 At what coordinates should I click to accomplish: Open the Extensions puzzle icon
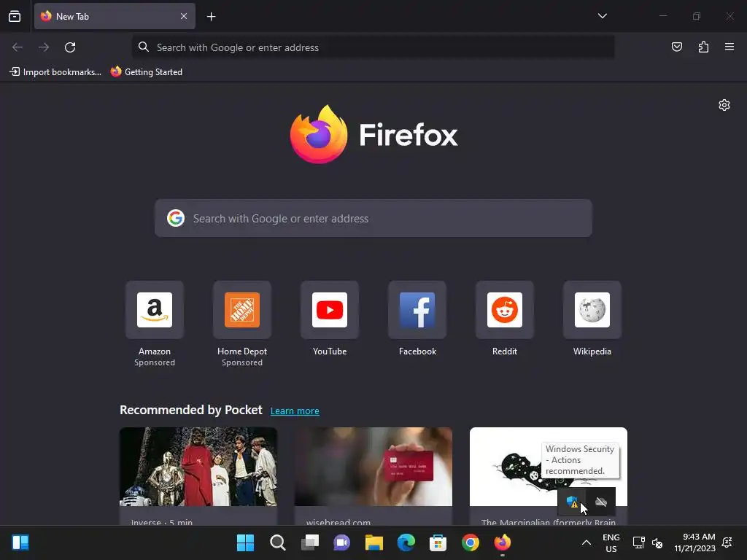click(703, 47)
